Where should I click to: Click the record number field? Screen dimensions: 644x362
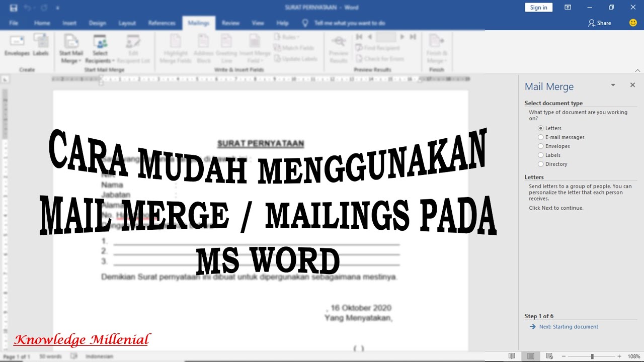click(x=386, y=37)
